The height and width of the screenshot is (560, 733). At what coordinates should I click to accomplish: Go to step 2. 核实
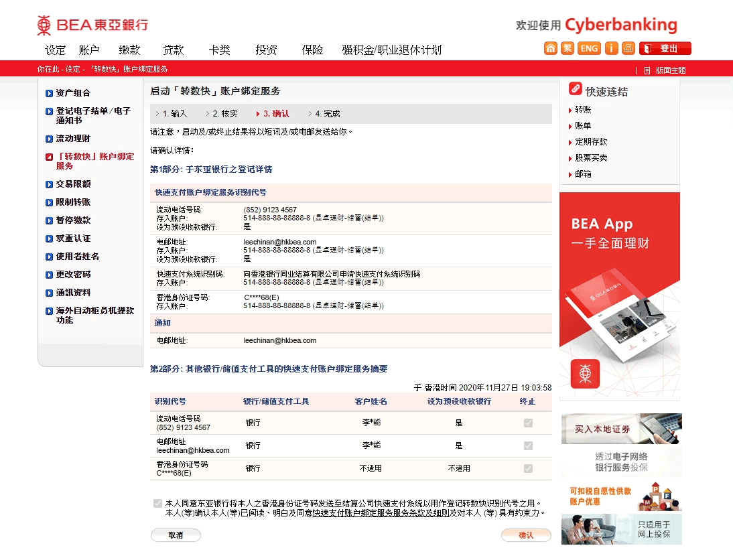pos(222,114)
